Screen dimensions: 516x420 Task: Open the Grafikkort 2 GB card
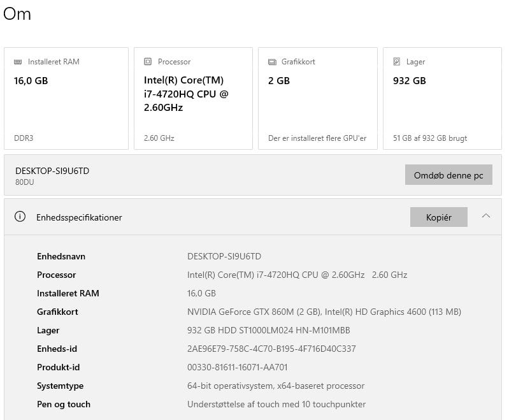coord(317,99)
